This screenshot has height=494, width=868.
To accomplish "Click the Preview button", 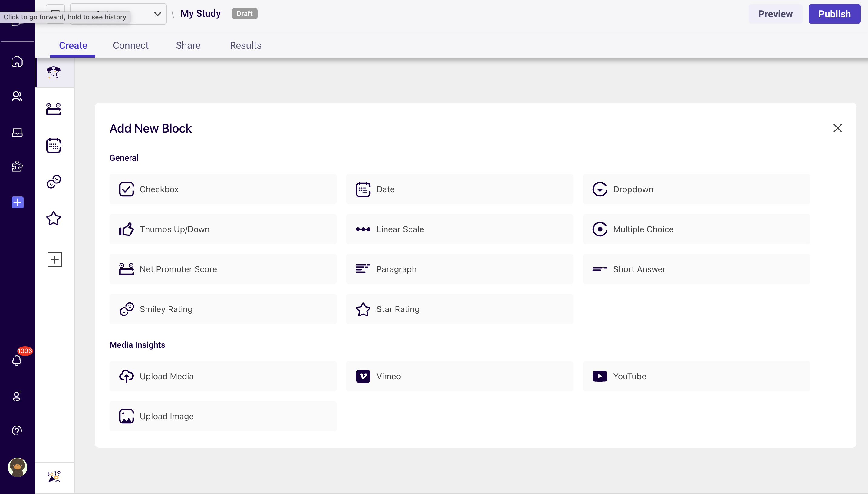I will pos(775,14).
